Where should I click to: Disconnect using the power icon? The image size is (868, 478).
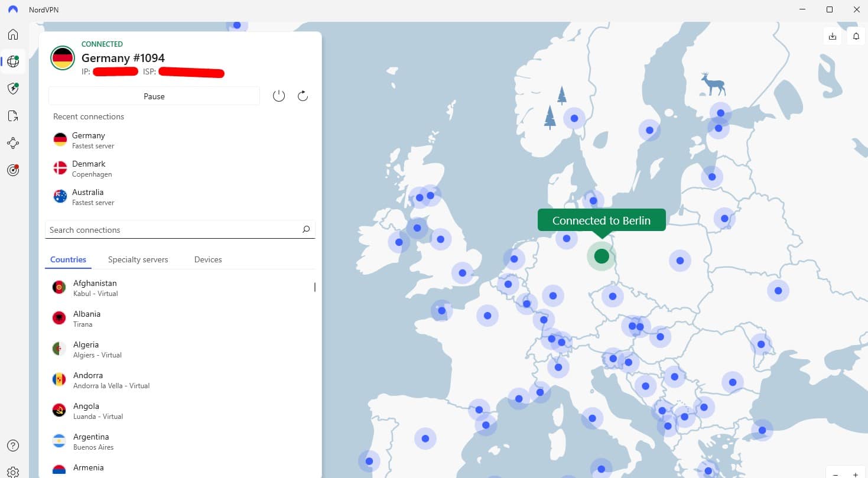(279, 96)
